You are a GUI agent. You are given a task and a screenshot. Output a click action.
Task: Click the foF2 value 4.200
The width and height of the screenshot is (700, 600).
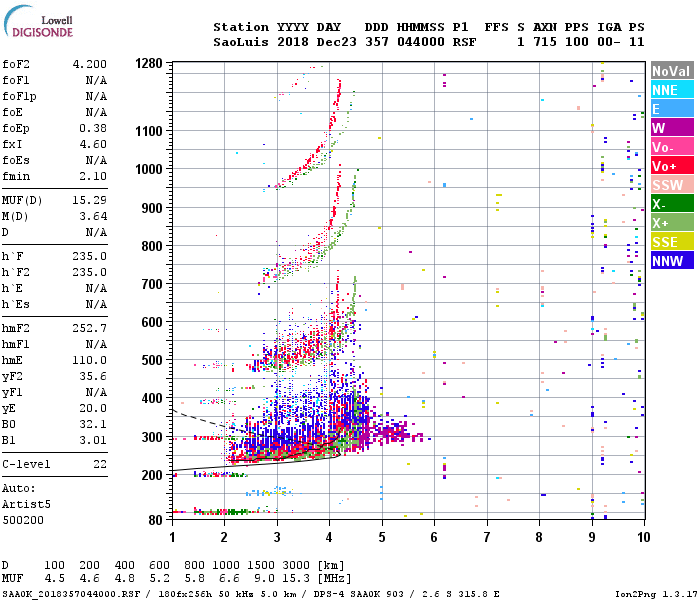(90, 64)
